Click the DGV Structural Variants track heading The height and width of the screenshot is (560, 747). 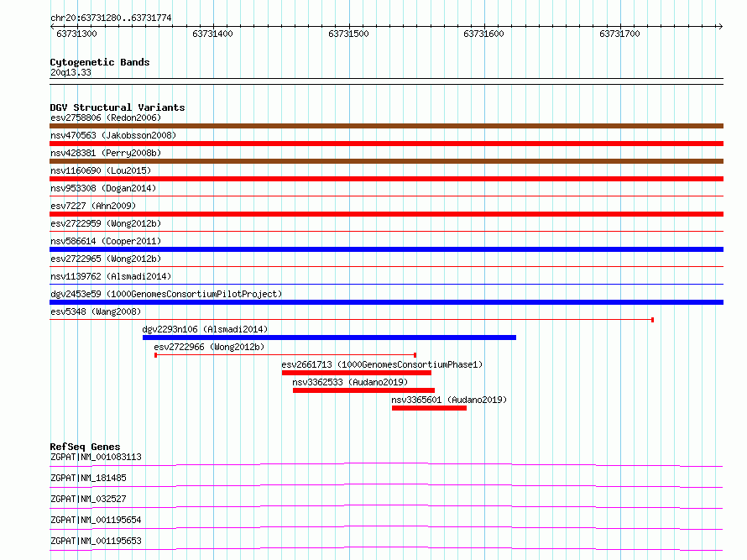point(118,107)
